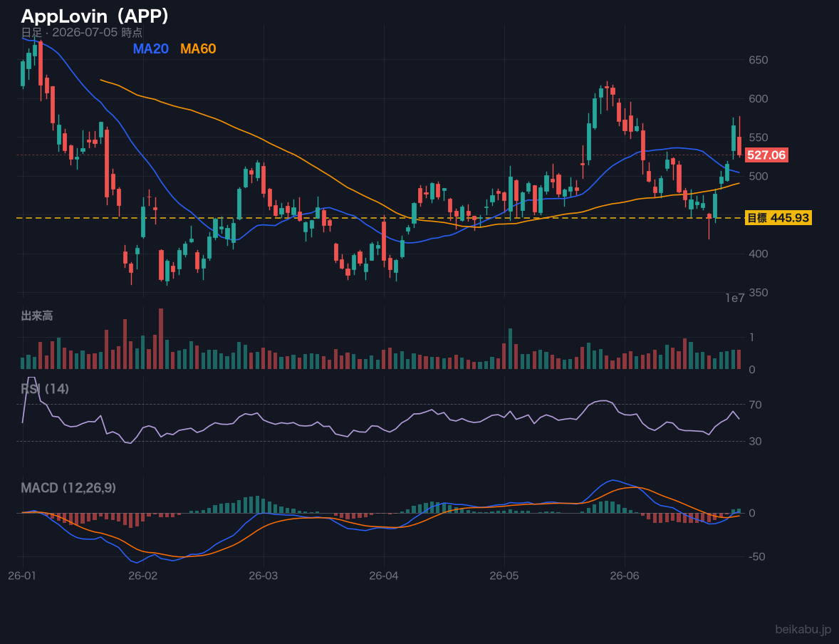This screenshot has height=644, width=839.
Task: Click the MACD (12,26,9) panel title
Action: [x=68, y=488]
